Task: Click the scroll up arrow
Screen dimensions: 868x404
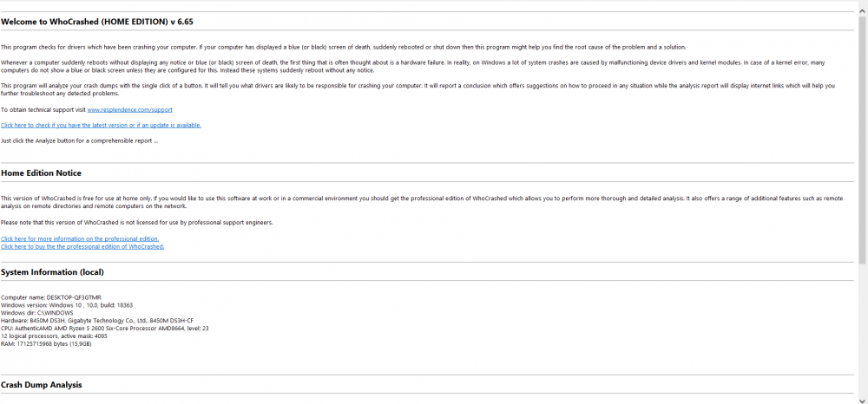Action: pyautogui.click(x=863, y=4)
